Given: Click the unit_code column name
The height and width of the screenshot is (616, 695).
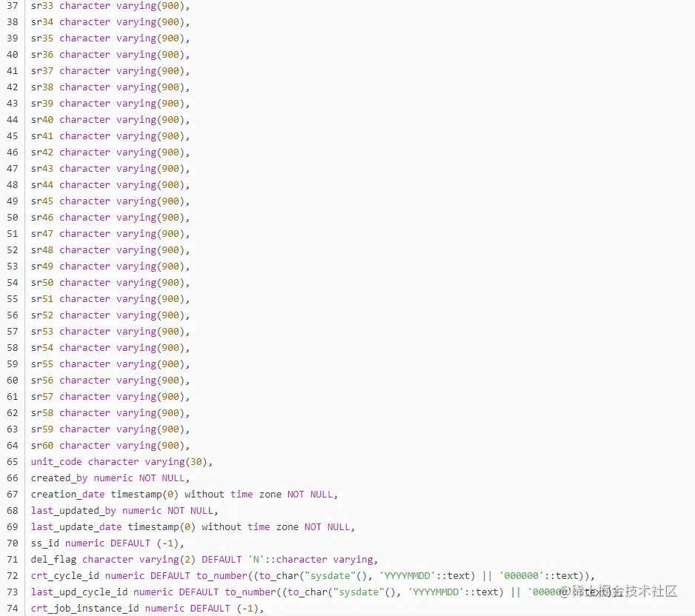Looking at the screenshot, I should [56, 462].
